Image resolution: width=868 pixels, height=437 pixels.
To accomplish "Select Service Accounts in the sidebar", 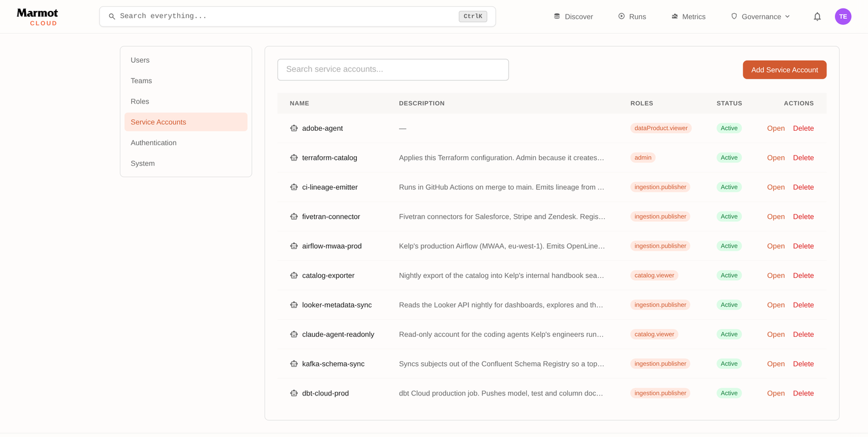I will point(186,122).
